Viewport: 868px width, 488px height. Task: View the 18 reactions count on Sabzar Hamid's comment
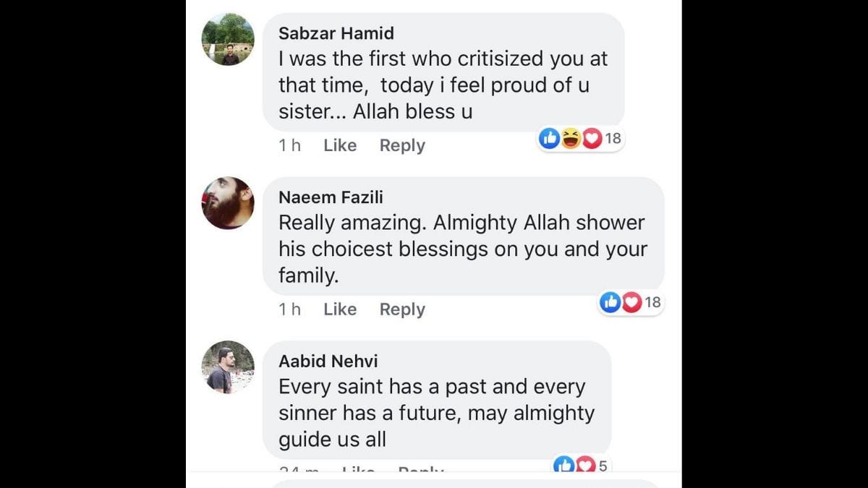613,138
